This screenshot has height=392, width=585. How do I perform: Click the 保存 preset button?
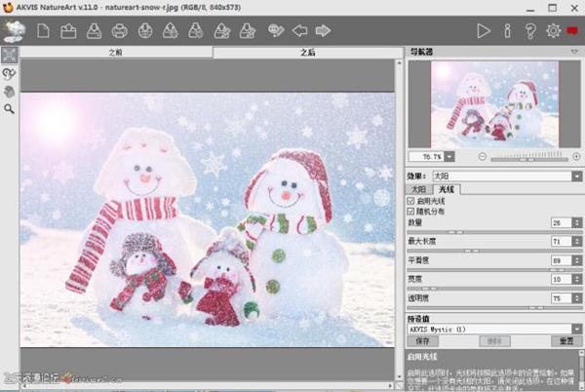click(x=422, y=341)
